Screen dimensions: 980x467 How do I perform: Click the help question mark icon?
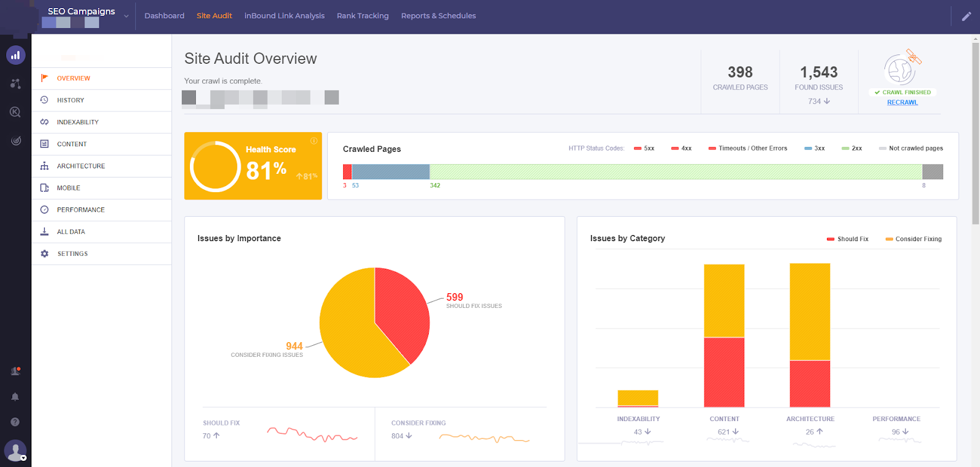click(15, 422)
